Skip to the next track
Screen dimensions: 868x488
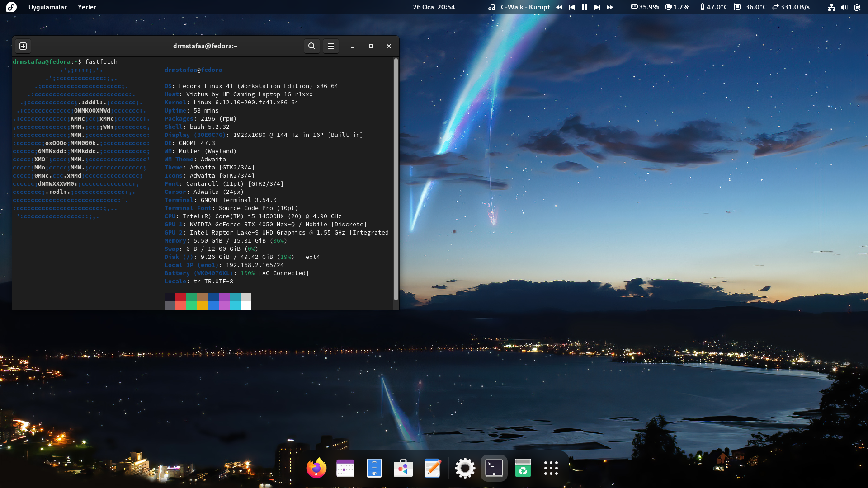coord(597,7)
